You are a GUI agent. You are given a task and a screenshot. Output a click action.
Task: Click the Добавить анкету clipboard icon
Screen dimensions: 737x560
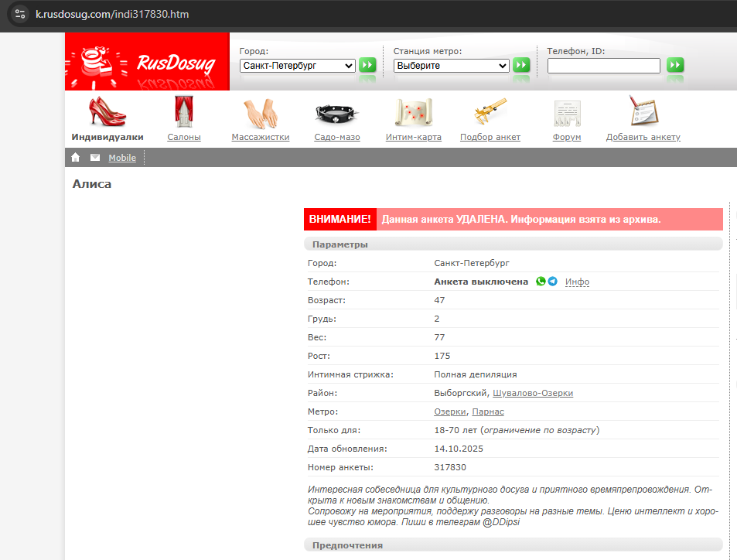(643, 113)
